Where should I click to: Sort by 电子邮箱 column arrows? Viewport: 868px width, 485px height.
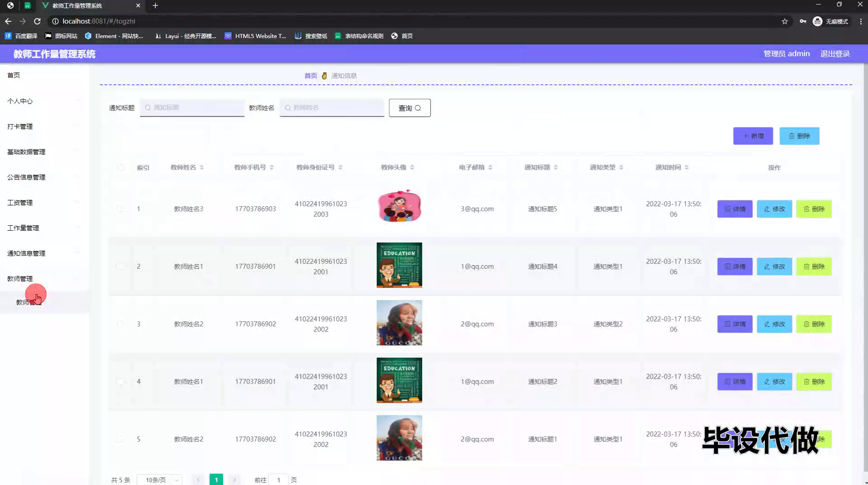click(490, 167)
